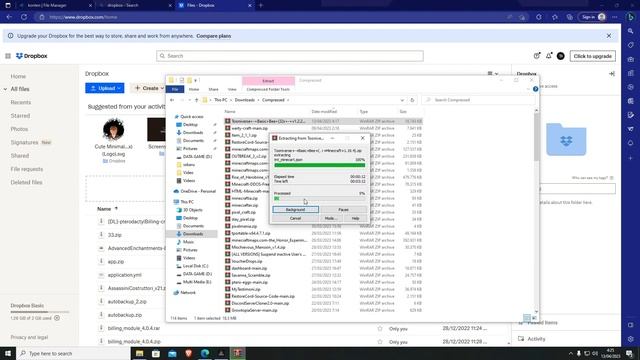Open Mail app on taskbar

coord(172,353)
